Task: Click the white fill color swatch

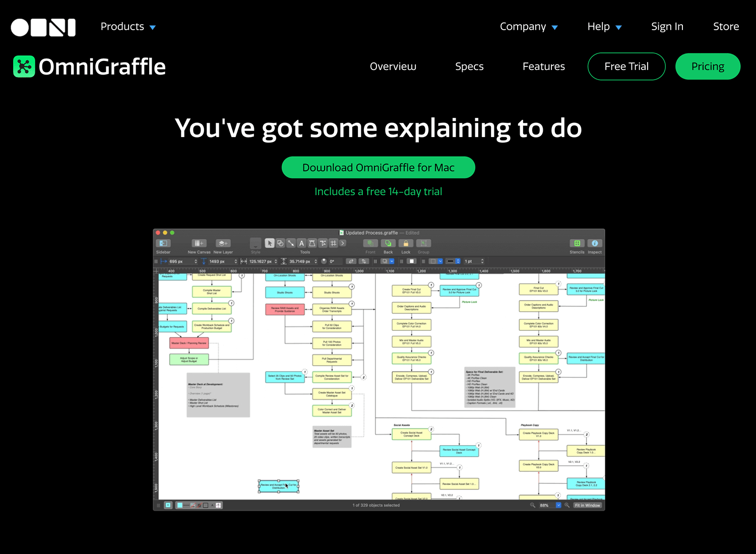Action: (x=412, y=261)
